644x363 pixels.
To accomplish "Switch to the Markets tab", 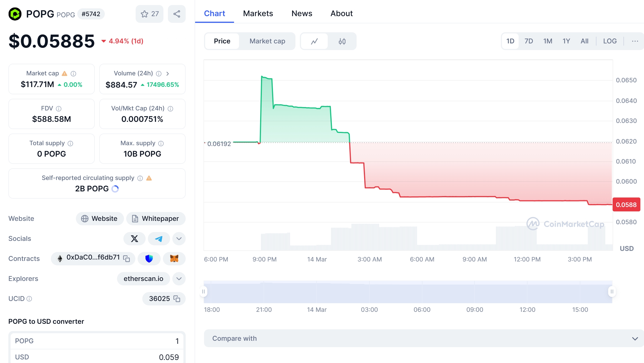I will (257, 13).
